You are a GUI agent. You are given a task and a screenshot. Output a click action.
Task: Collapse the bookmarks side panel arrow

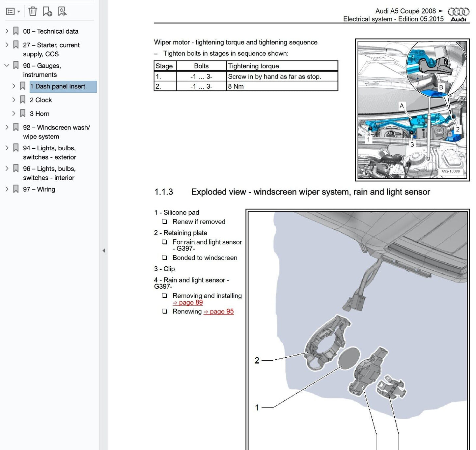(104, 251)
